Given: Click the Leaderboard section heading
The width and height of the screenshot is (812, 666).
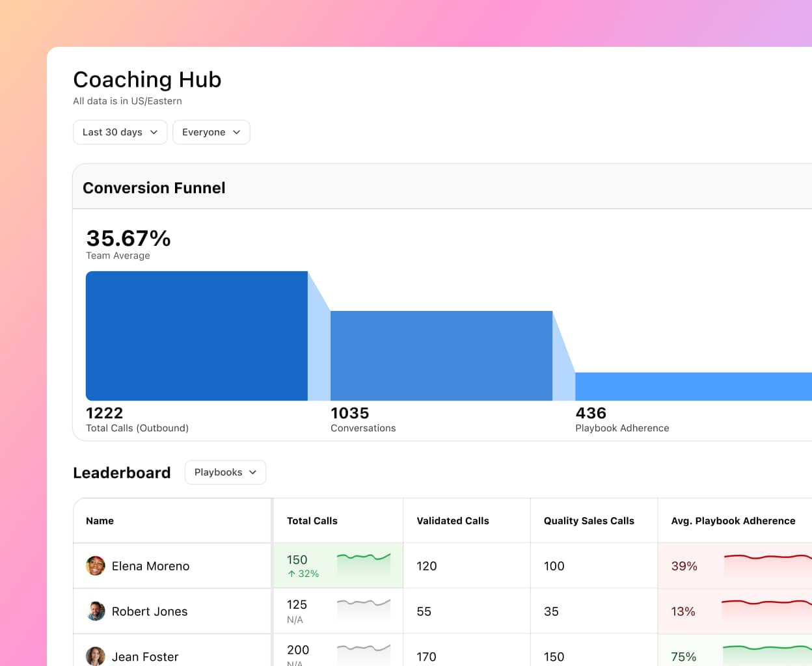Looking at the screenshot, I should [x=122, y=473].
